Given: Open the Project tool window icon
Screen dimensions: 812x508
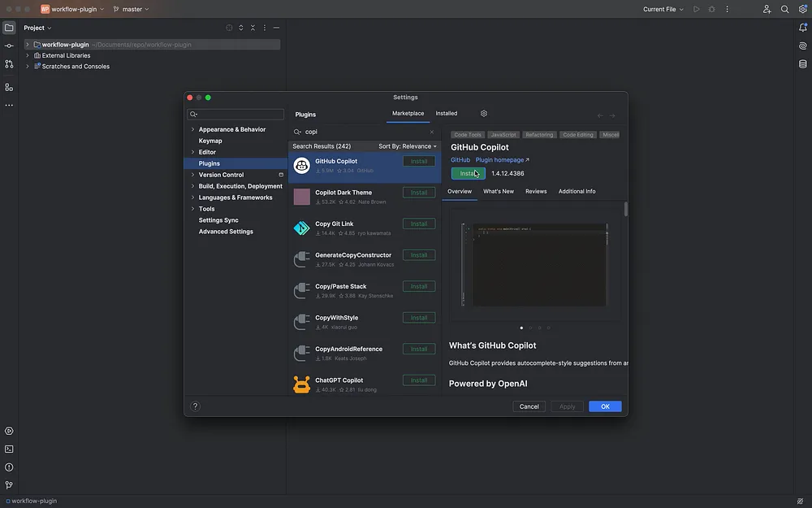Looking at the screenshot, I should [x=9, y=28].
